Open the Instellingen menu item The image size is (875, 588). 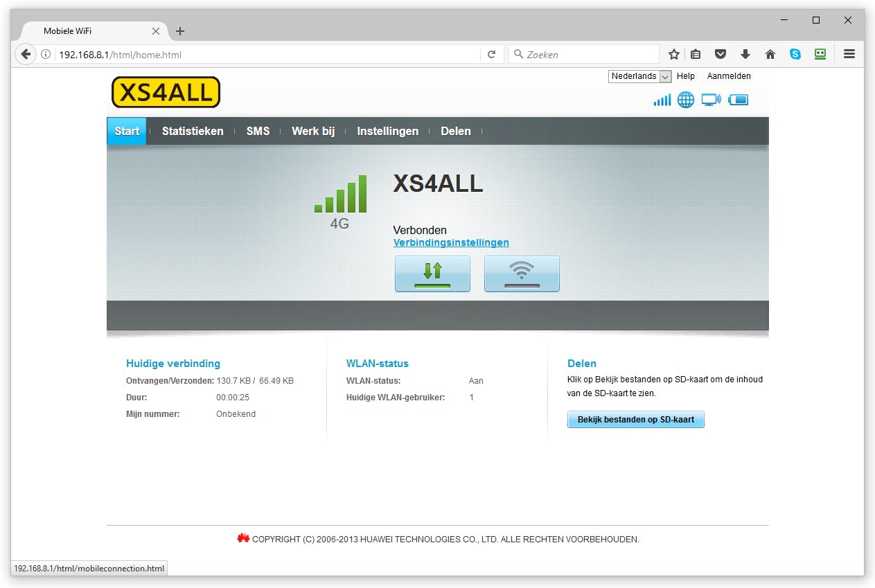pyautogui.click(x=387, y=131)
